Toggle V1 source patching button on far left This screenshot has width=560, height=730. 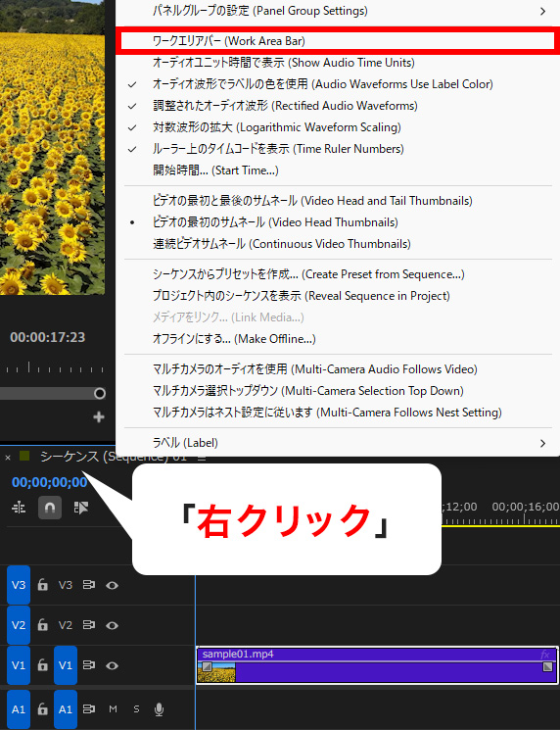pos(19,664)
